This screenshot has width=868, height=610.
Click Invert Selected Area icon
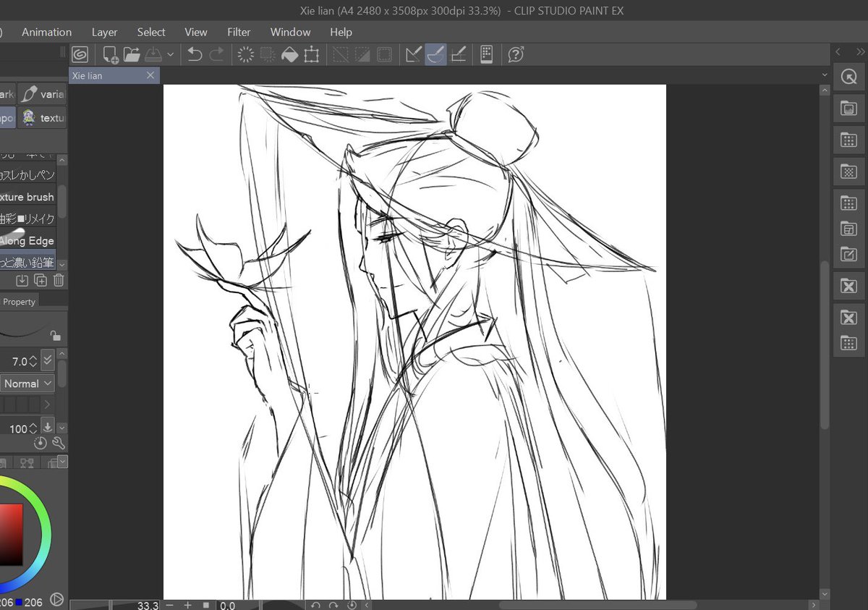[362, 54]
